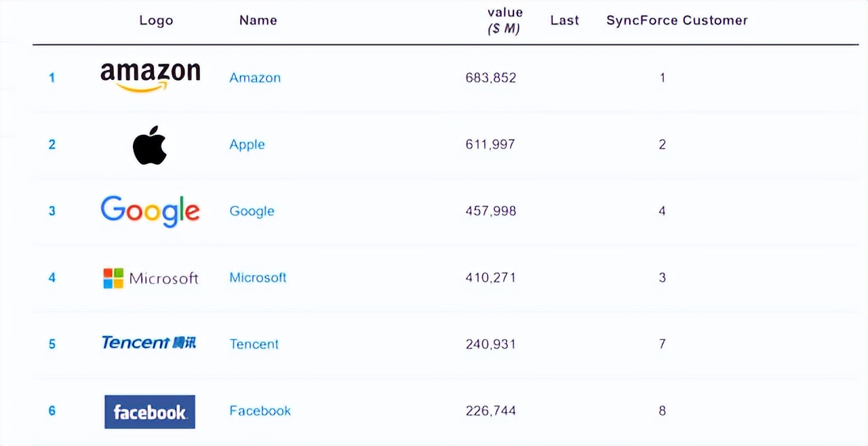Open the Facebook name link
This screenshot has width=868, height=446.
[260, 411]
